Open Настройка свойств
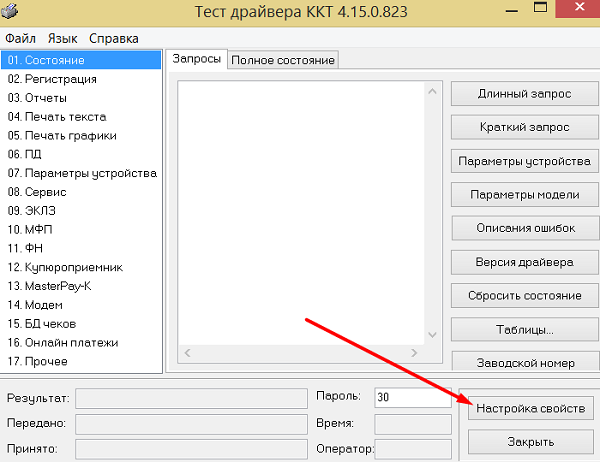Image resolution: width=600 pixels, height=462 pixels. (x=530, y=408)
